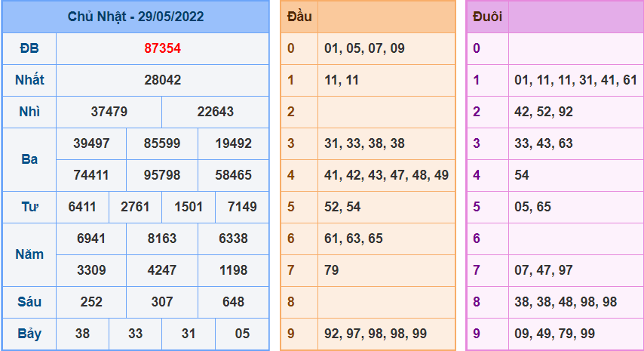This screenshot has height=351, width=644.
Task: Click the Năm prize number 6338
Action: 233,239
